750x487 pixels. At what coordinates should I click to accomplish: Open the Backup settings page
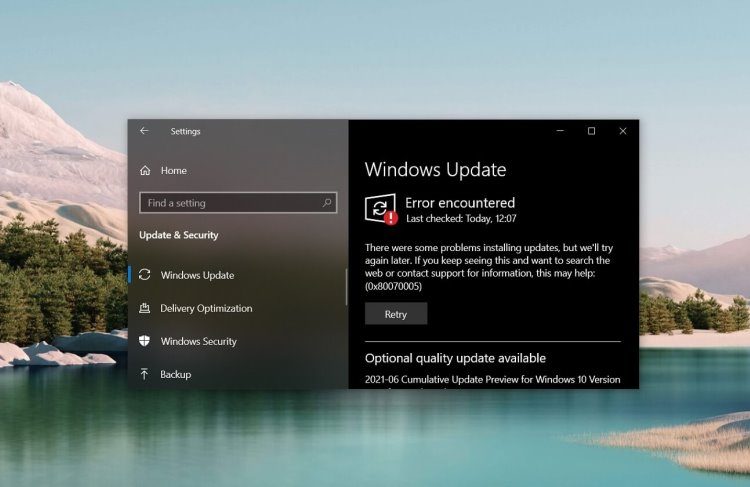point(175,374)
